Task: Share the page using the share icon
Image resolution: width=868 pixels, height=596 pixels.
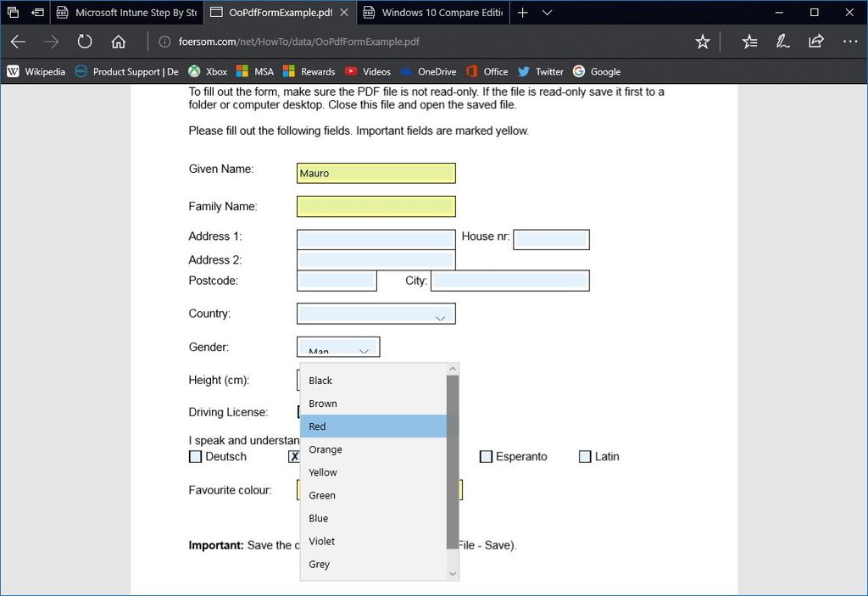Action: [815, 40]
